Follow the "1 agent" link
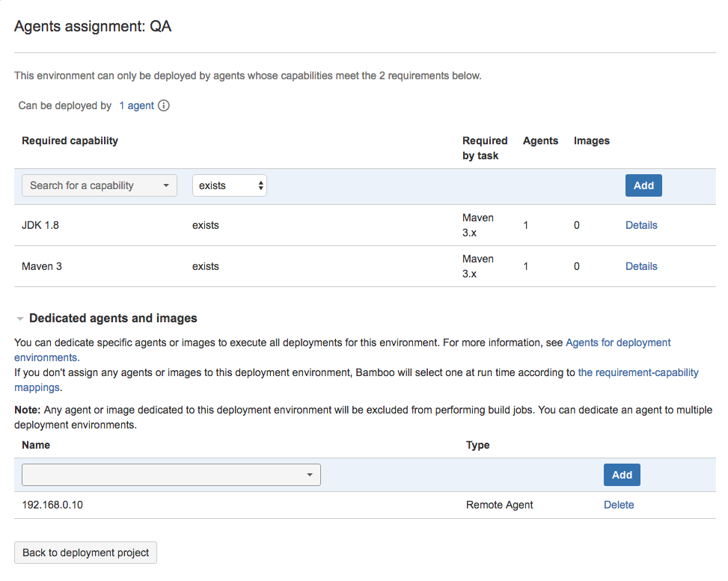This screenshot has width=728, height=581. pos(135,105)
